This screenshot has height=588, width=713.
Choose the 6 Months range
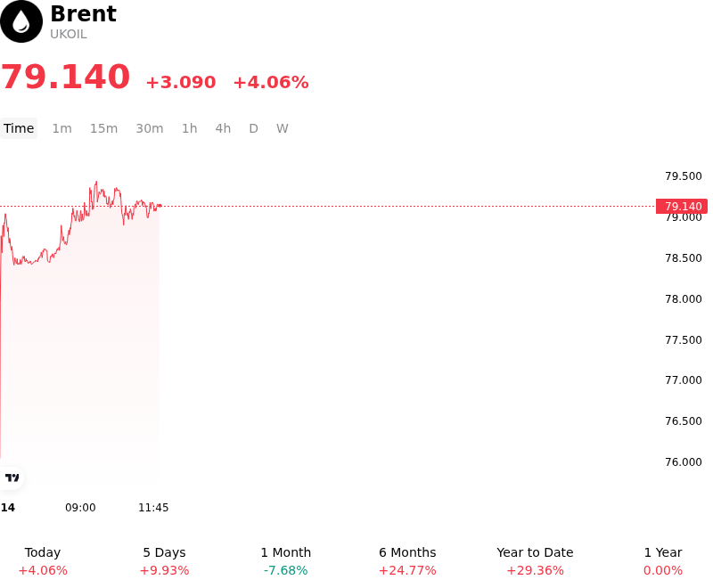(x=407, y=561)
